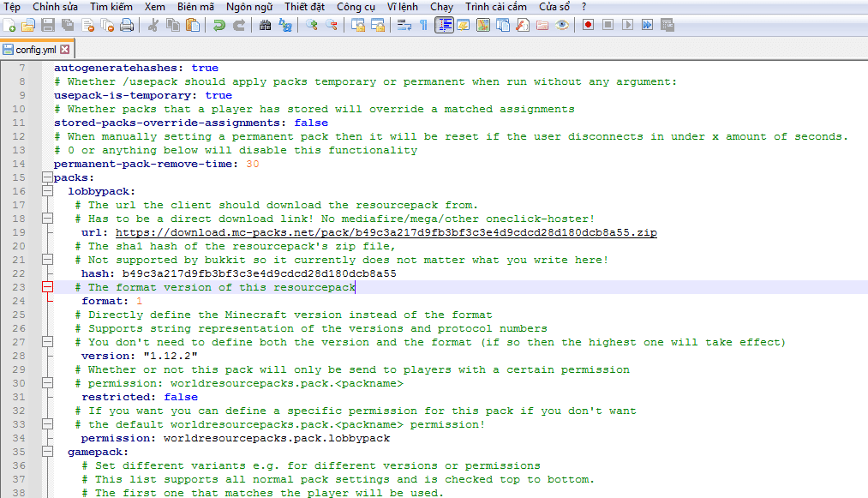Redo the edit with the gray arrow
This screenshot has width=868, height=498.
[x=238, y=26]
